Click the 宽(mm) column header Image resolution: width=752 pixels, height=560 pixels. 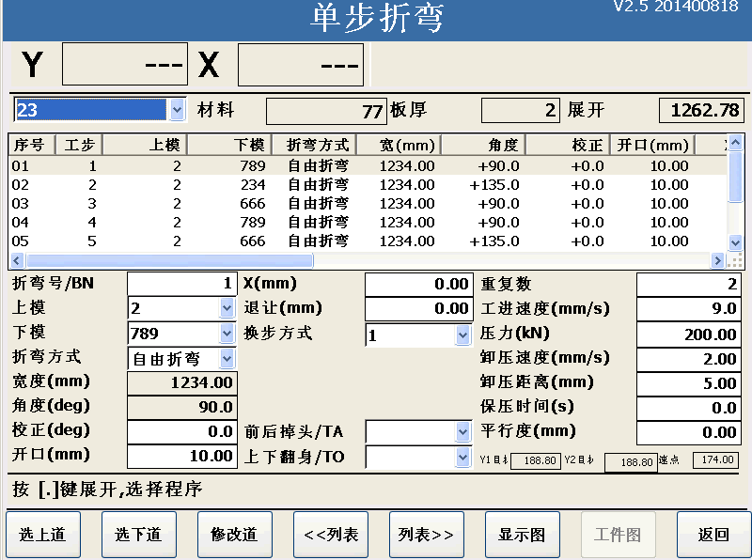[399, 145]
